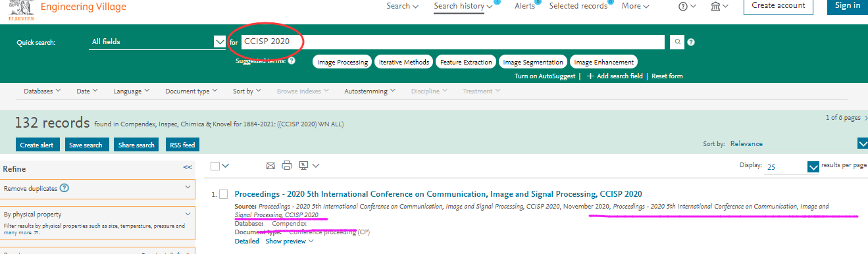This screenshot has width=868, height=254.
Task: Expand the Sort by Relevance dropdown
Action: (863, 143)
